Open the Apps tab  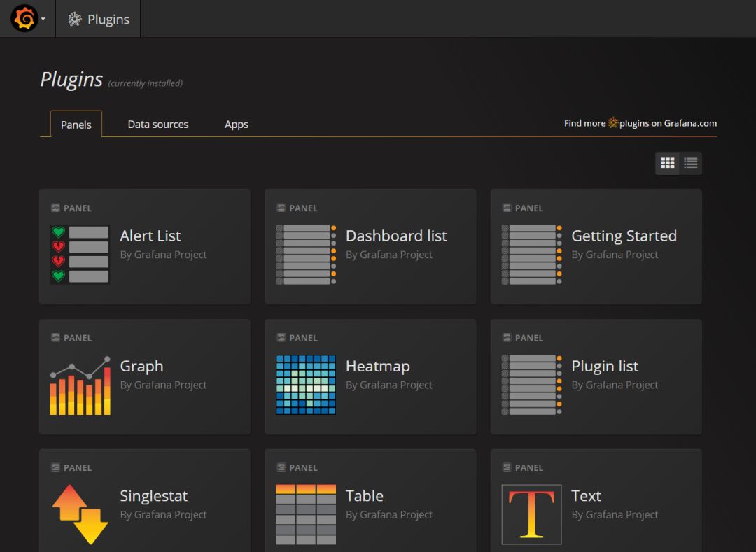pos(237,125)
